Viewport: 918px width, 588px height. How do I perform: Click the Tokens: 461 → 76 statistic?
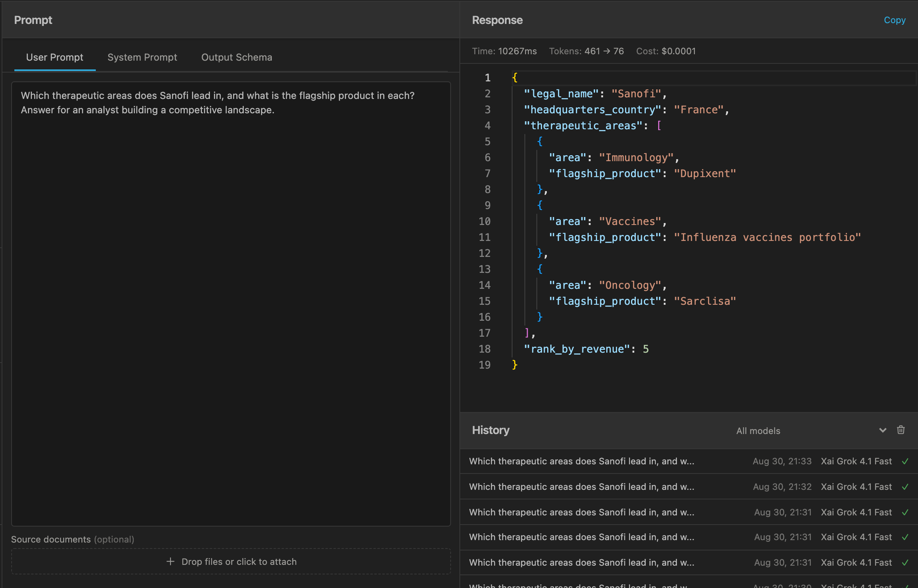(586, 51)
